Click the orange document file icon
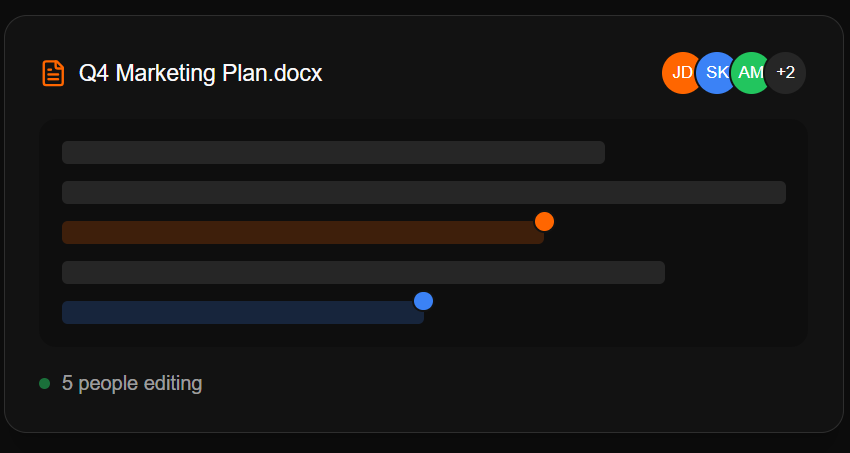 (x=53, y=73)
